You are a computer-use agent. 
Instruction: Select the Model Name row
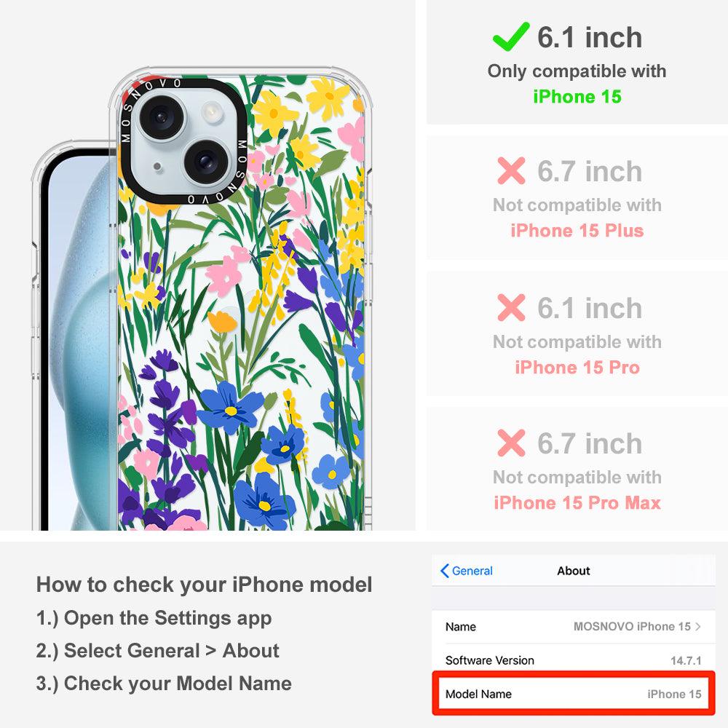[574, 694]
